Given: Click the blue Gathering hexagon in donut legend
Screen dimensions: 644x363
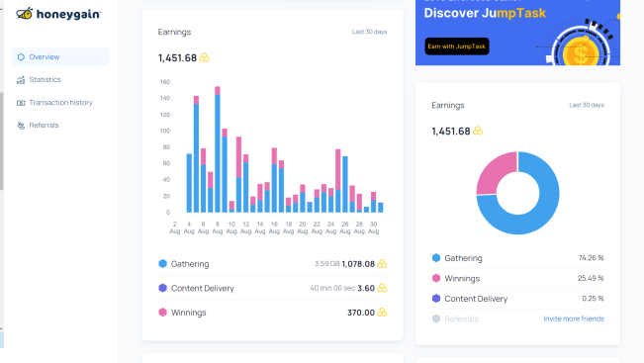Looking at the screenshot, I should click(436, 258).
